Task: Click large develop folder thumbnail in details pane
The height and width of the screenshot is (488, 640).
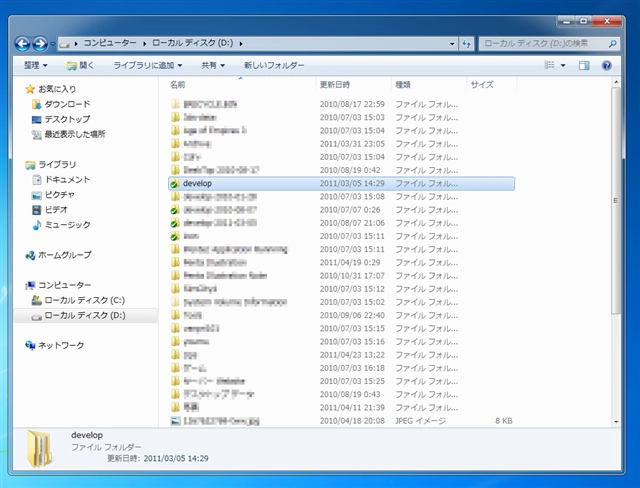Action: point(40,448)
